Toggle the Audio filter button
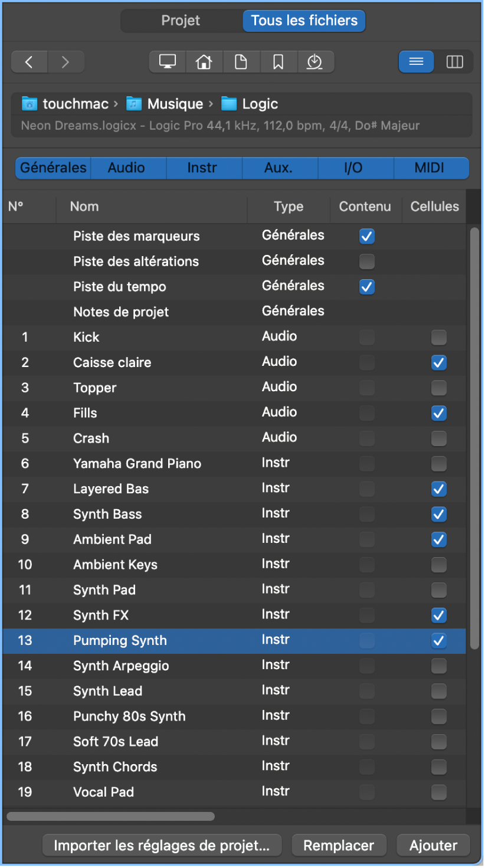Screen dimensions: 485x868 point(126,168)
